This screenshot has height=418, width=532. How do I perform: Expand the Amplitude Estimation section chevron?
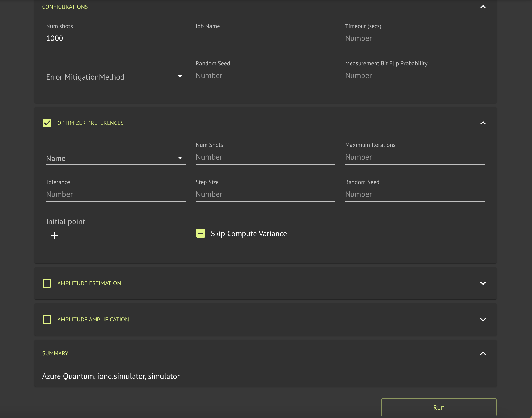(x=483, y=283)
